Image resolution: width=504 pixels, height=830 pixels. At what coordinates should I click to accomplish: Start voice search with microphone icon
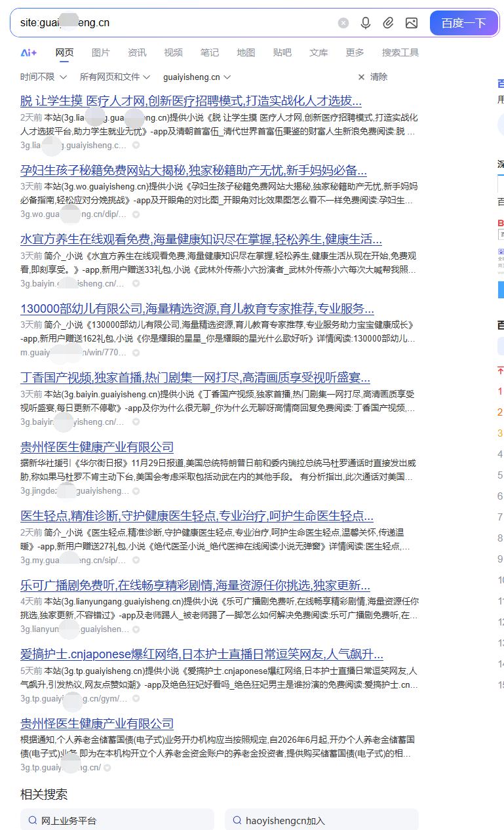pos(366,23)
